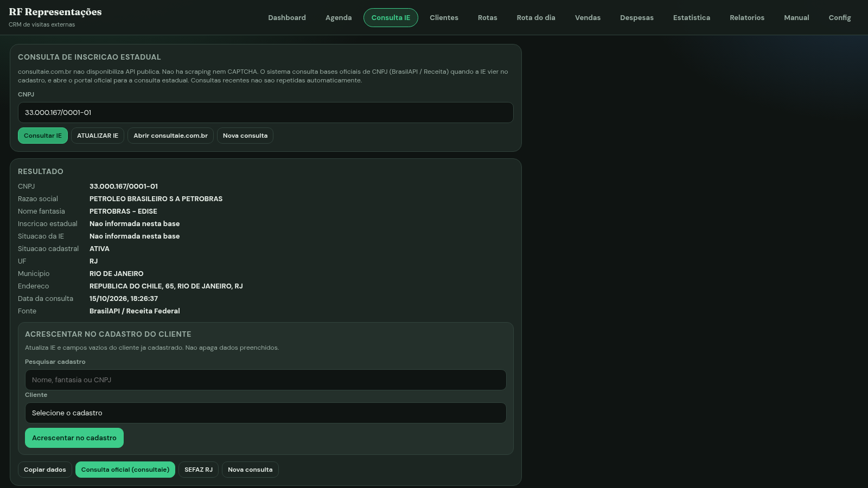Expand the Selecione o cadastro dropdown

pos(266,413)
